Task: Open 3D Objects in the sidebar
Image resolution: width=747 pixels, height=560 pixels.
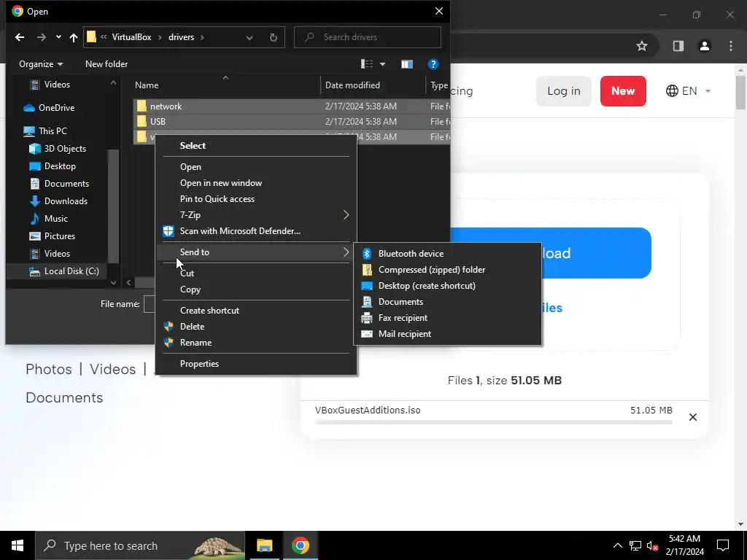Action: (58, 149)
